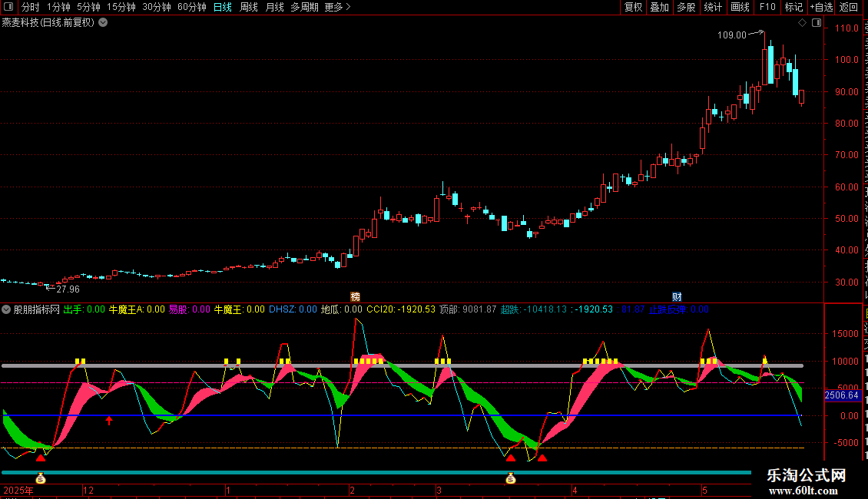Open F10 company info
Viewport: 868px width, 499px height.
[x=767, y=7]
